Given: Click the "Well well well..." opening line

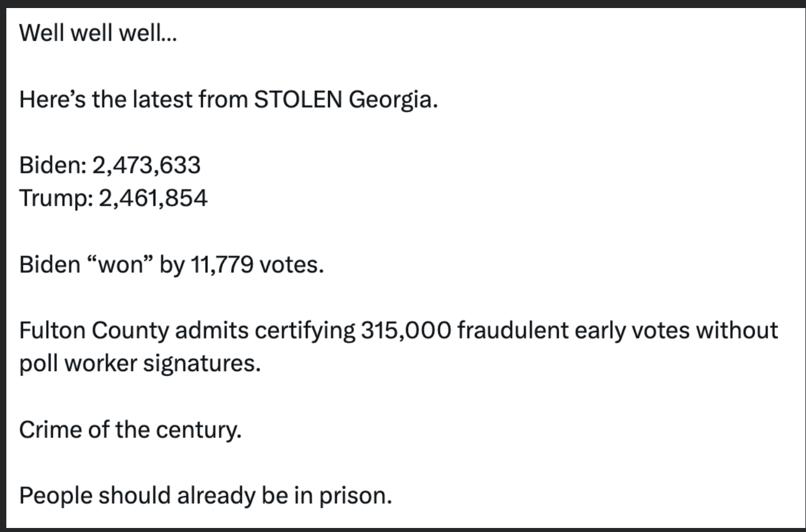Looking at the screenshot, I should pos(98,33).
